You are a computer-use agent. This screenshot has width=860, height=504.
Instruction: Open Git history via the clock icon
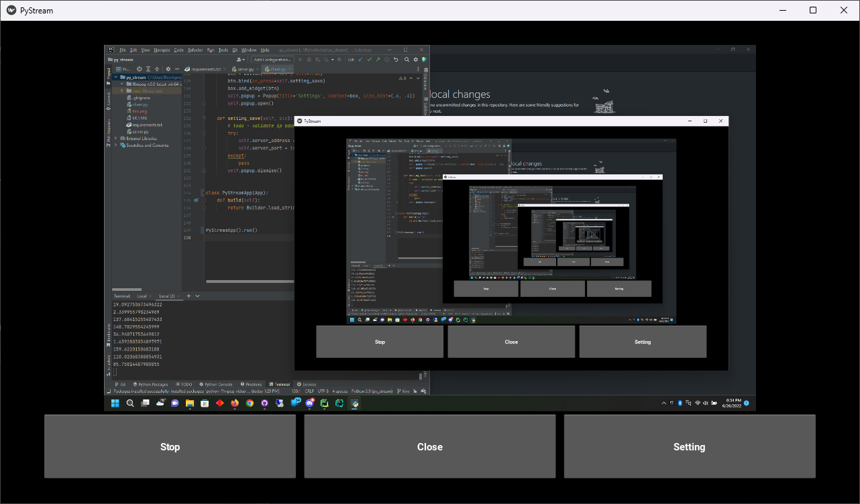(x=386, y=60)
